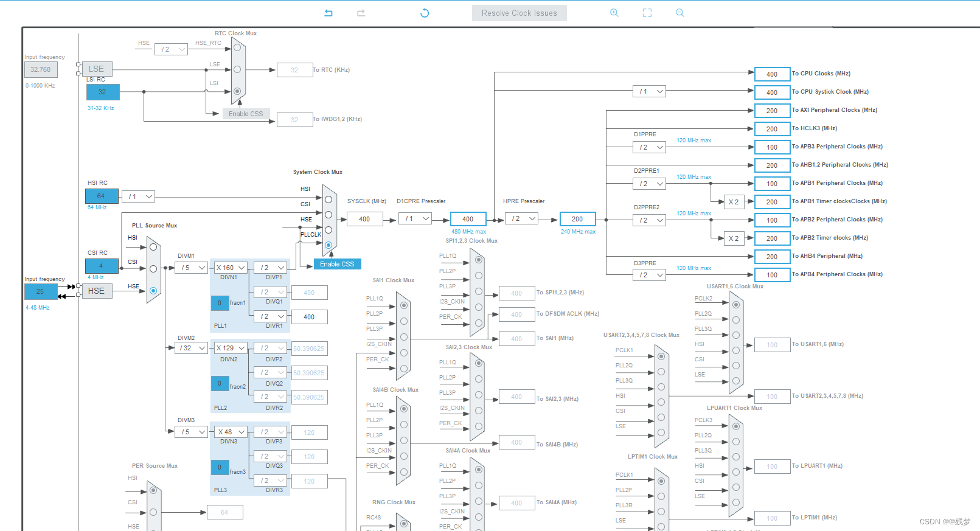The width and height of the screenshot is (980, 531).
Task: Click the SYSCLK 400 MHz value box
Action: (364, 219)
